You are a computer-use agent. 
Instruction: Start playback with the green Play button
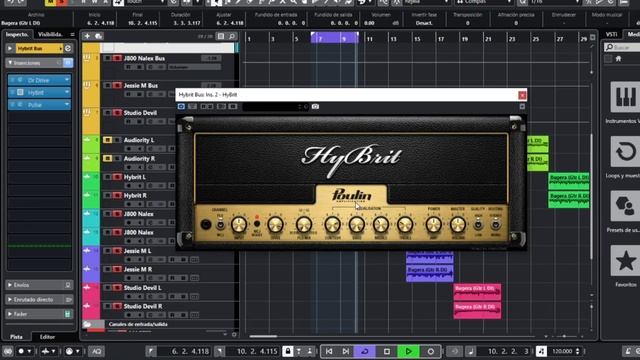click(408, 351)
